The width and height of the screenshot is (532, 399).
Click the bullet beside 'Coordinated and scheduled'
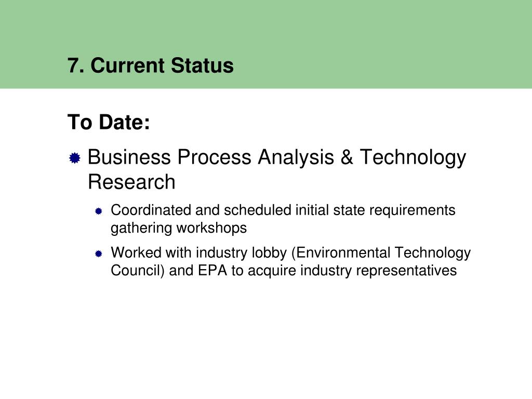click(99, 211)
